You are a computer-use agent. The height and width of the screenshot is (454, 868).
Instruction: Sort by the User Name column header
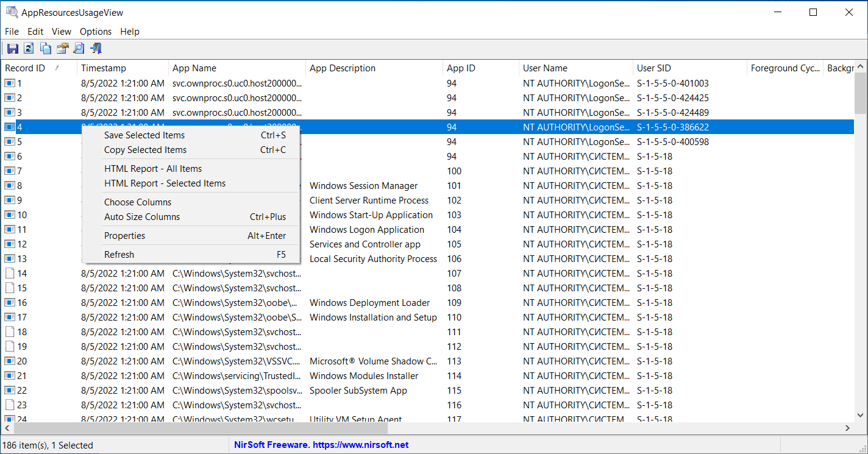click(x=576, y=68)
